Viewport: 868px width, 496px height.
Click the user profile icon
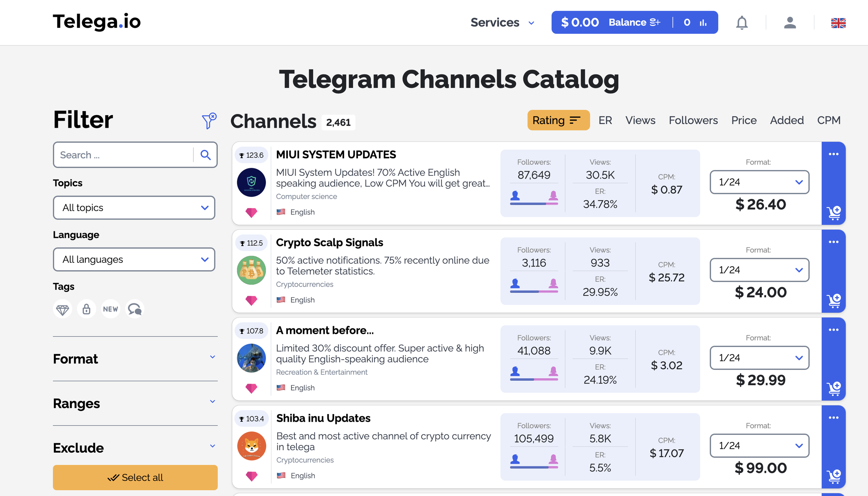coord(789,23)
